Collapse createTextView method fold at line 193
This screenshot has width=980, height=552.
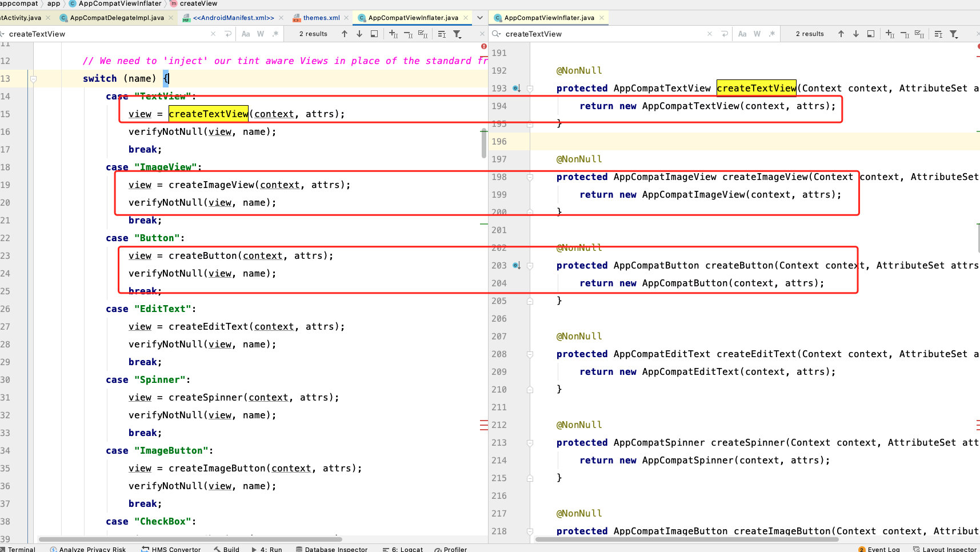click(x=530, y=89)
